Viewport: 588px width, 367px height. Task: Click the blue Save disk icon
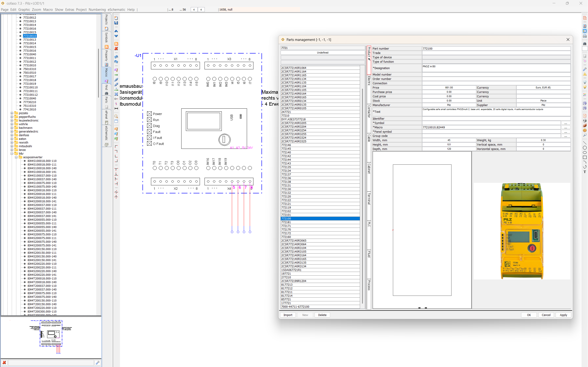coord(116,23)
